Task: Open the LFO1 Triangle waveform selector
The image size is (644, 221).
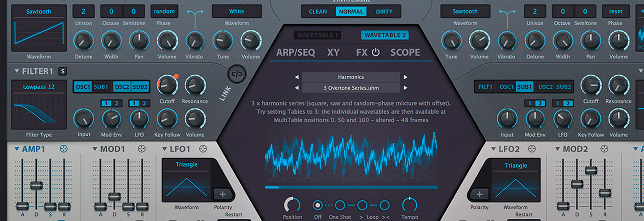Action: (187, 164)
